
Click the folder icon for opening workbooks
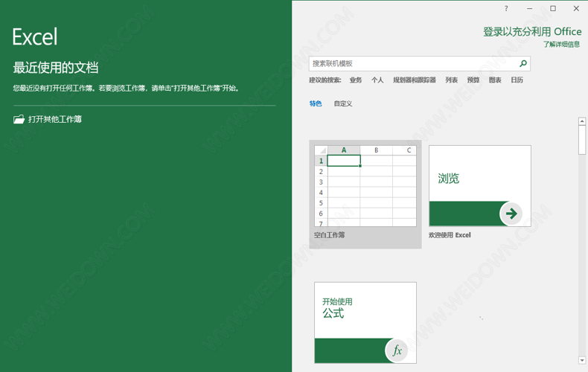(19, 119)
